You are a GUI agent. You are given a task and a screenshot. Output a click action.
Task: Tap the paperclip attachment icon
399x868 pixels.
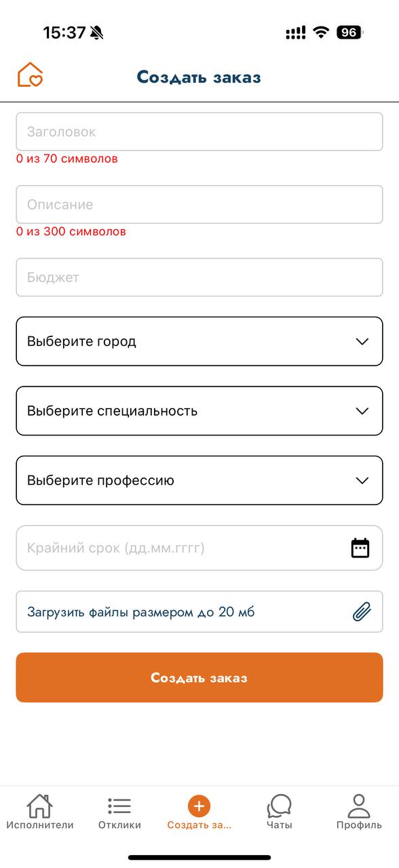click(362, 612)
